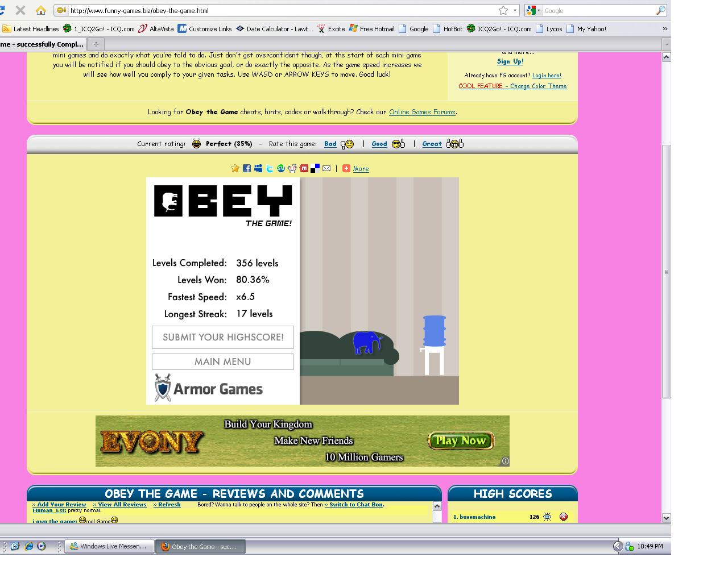This screenshot has height=582, width=728.
Task: Click the Play Now button in Evony ad
Action: pyautogui.click(x=461, y=440)
